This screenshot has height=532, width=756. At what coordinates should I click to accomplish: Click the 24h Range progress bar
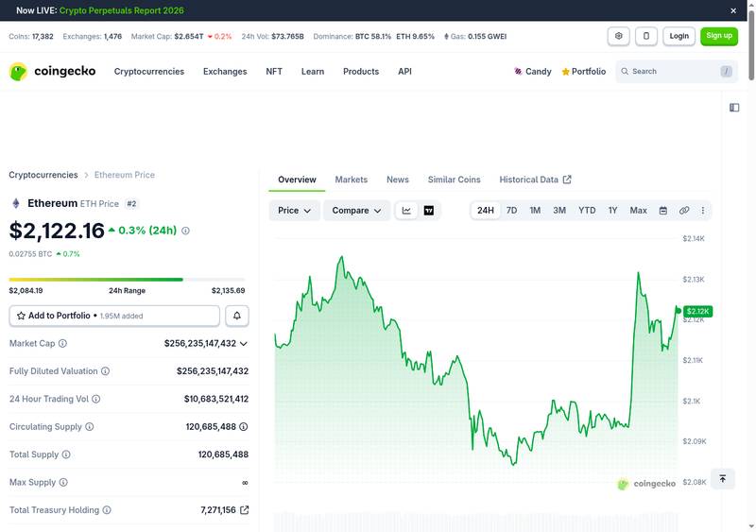click(x=127, y=280)
